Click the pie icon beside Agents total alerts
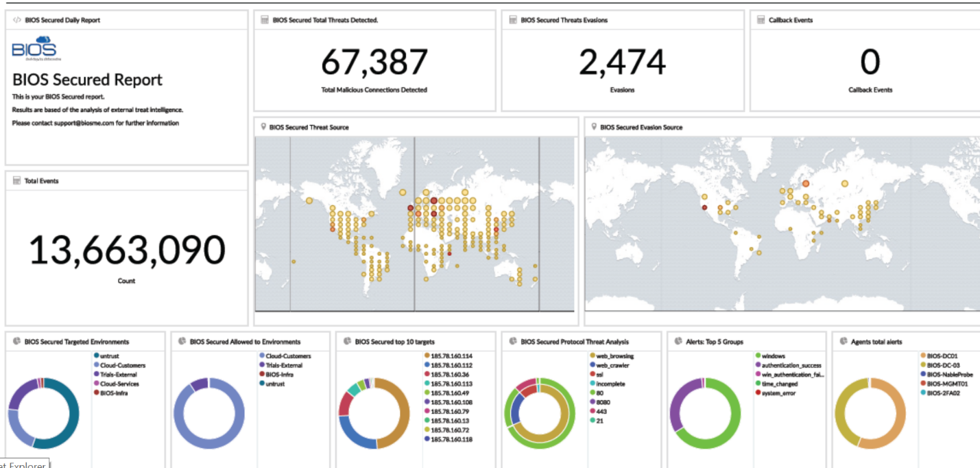This screenshot has width=980, height=468. (x=844, y=341)
